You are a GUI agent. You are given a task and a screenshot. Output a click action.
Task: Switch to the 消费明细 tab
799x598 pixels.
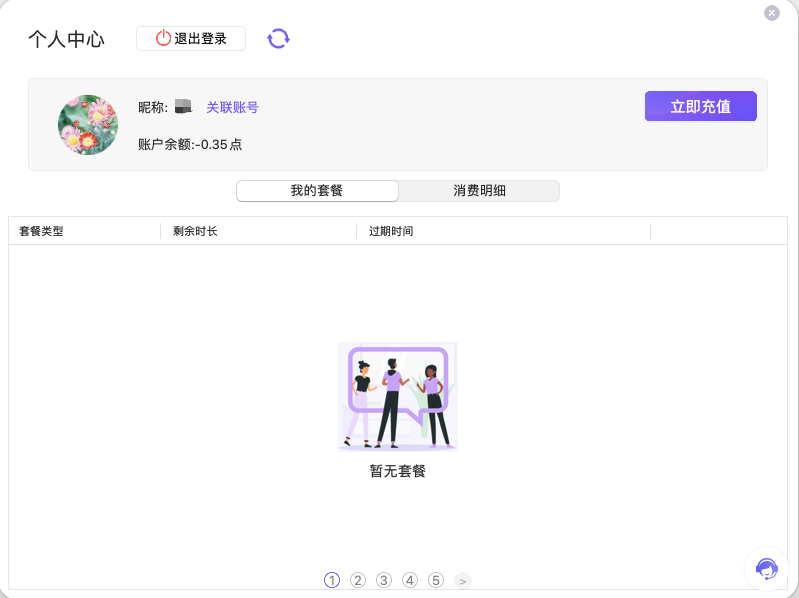pos(479,190)
